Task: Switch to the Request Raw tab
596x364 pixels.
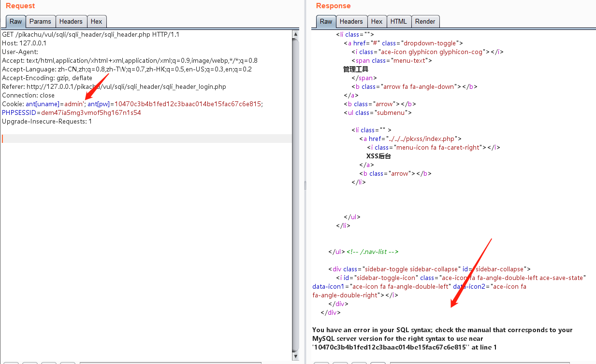Action: (15, 21)
